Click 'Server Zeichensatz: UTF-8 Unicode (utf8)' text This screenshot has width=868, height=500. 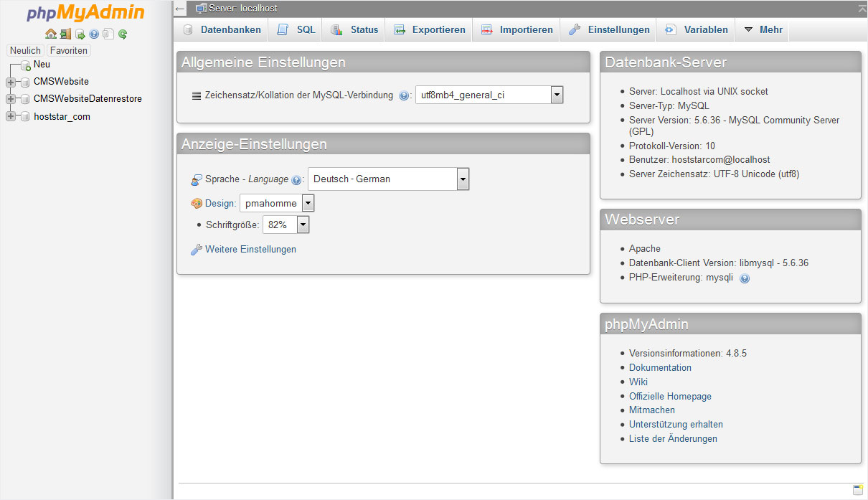point(714,174)
